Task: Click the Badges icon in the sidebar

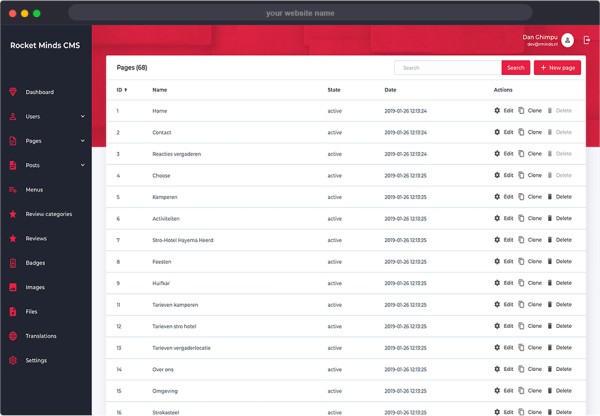Action: click(13, 263)
